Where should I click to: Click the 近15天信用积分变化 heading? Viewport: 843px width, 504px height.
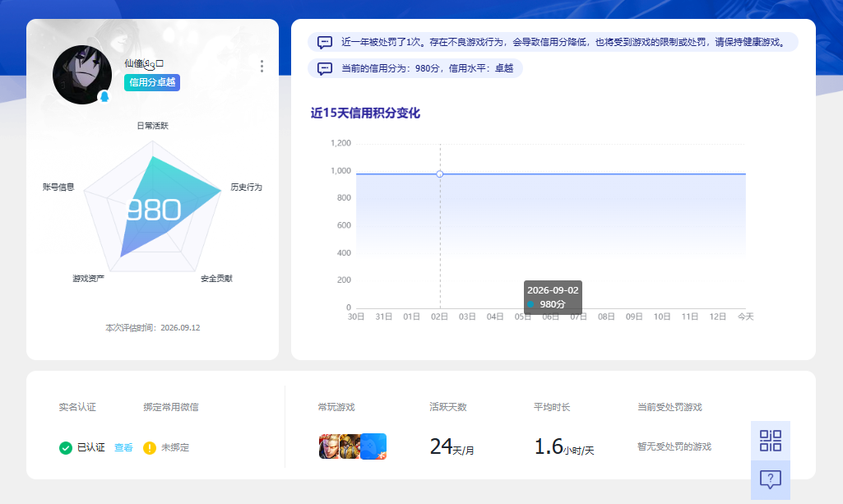click(x=365, y=113)
